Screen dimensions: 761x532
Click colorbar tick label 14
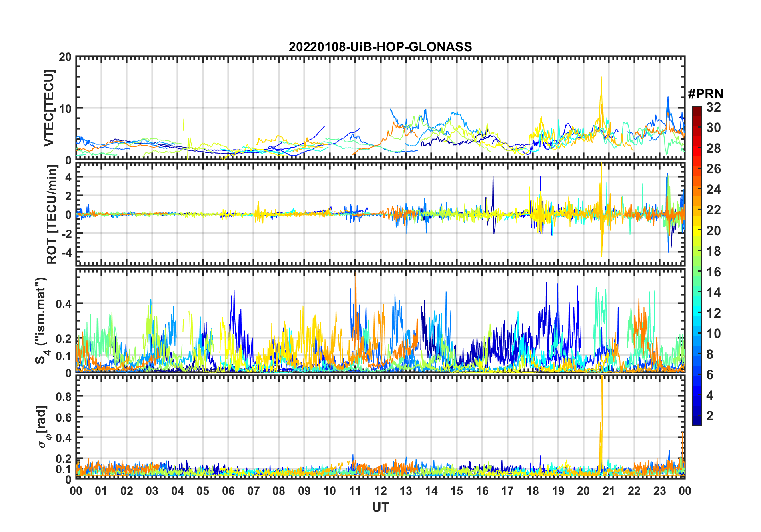pyautogui.click(x=713, y=292)
